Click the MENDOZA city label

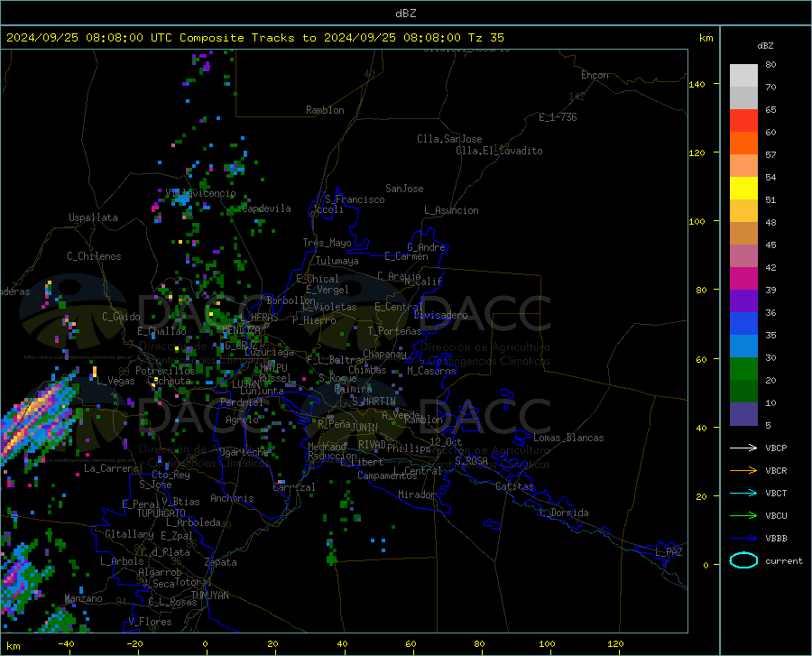click(241, 330)
